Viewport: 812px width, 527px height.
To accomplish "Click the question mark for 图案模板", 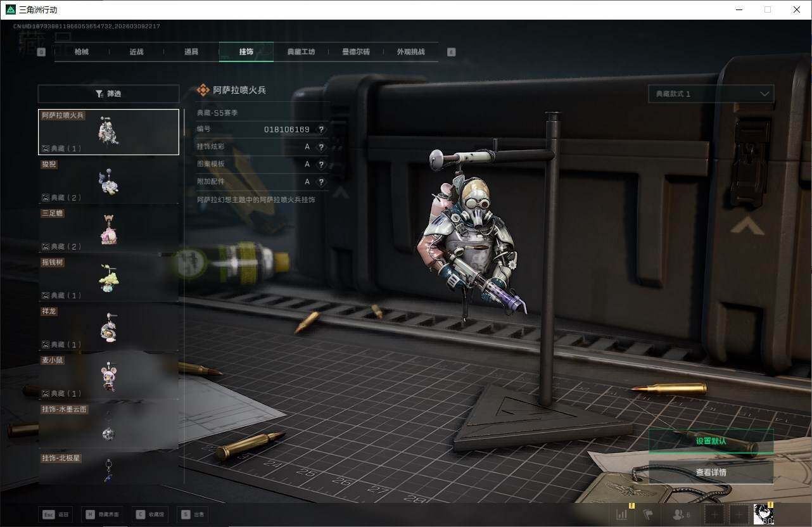I will pyautogui.click(x=321, y=165).
